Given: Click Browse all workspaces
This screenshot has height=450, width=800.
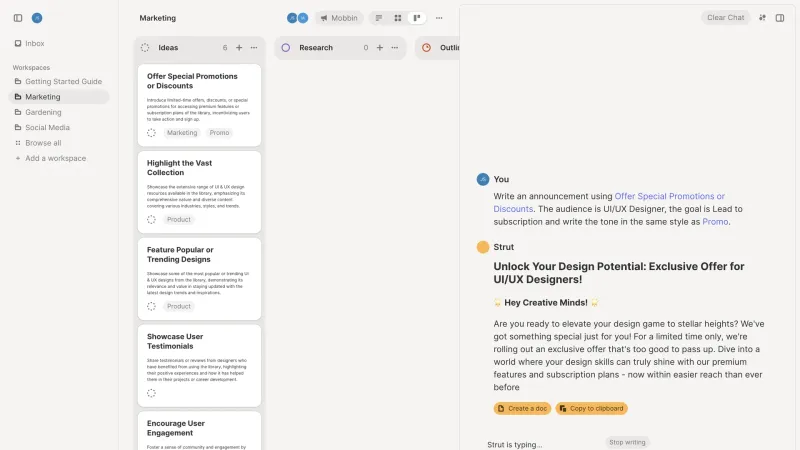Looking at the screenshot, I should click(38, 143).
